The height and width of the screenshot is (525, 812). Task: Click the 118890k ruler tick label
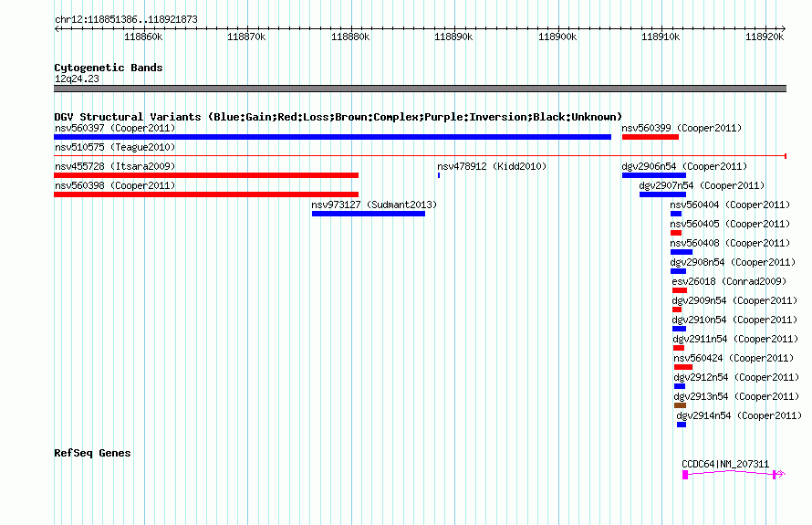tap(453, 37)
